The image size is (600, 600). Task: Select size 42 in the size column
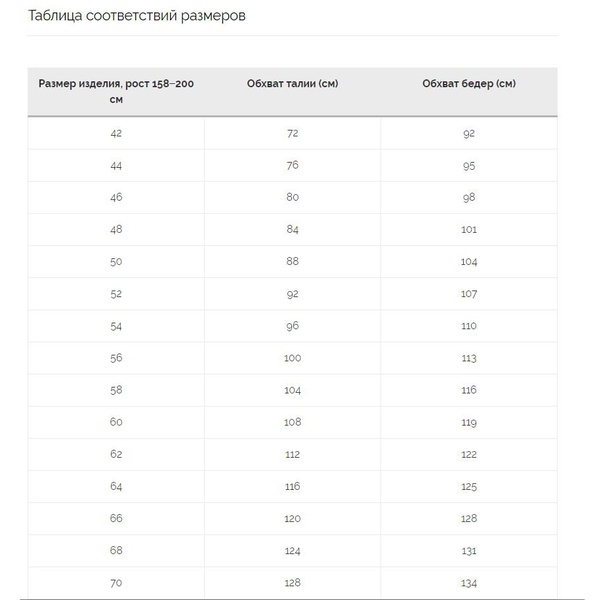[x=116, y=133]
